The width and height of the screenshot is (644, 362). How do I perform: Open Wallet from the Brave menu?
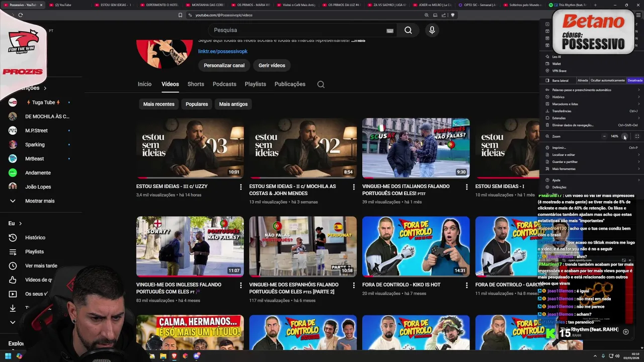coord(556,64)
